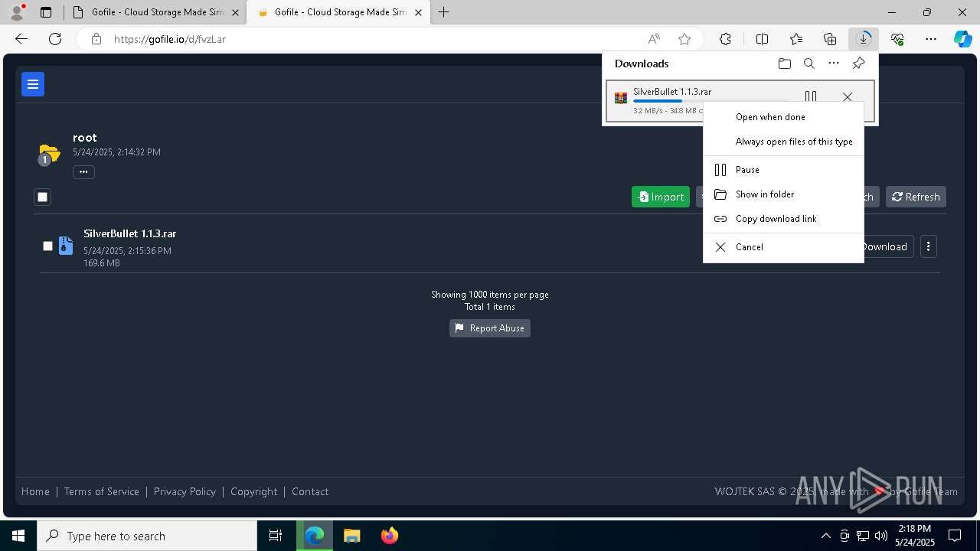Open the Copyright footer link
The width and height of the screenshot is (980, 551).
click(254, 491)
